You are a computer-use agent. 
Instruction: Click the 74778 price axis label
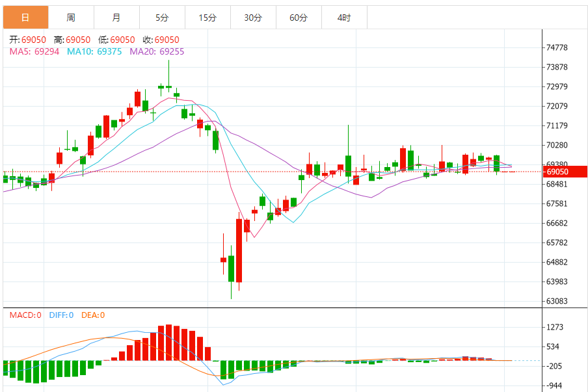pos(557,47)
